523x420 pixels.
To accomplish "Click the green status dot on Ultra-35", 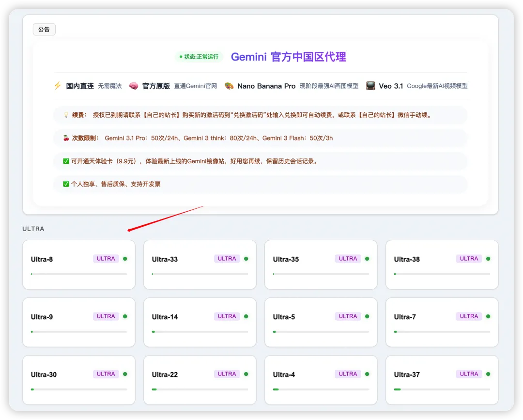I will click(x=367, y=259).
